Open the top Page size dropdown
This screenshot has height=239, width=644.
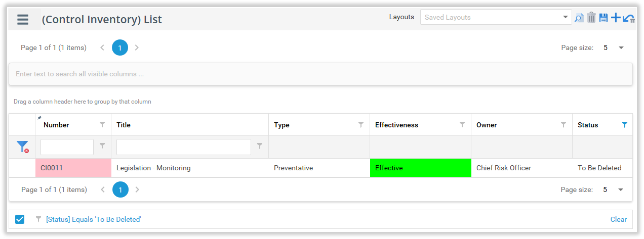621,48
